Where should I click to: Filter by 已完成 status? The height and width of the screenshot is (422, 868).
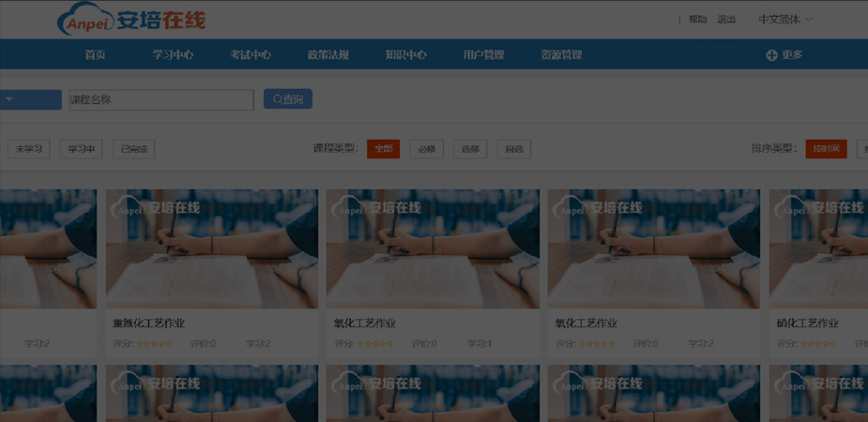click(x=134, y=149)
